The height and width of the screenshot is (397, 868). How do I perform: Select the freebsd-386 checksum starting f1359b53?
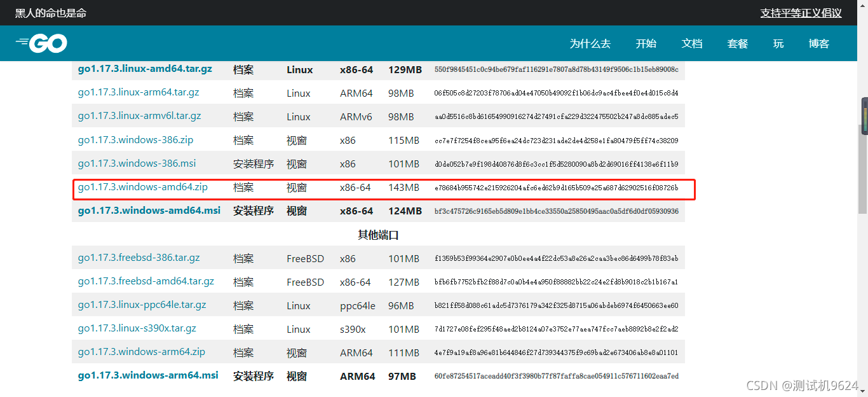pyautogui.click(x=557, y=258)
